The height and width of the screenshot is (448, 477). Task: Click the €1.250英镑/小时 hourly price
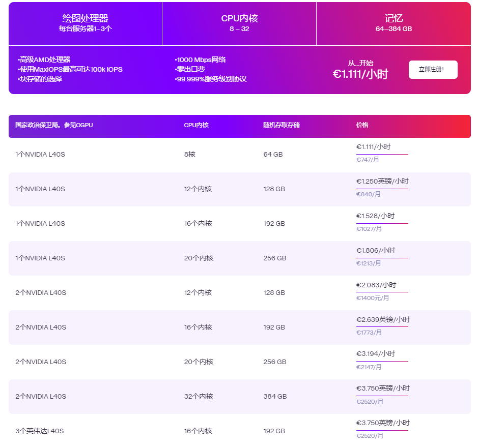(x=382, y=182)
